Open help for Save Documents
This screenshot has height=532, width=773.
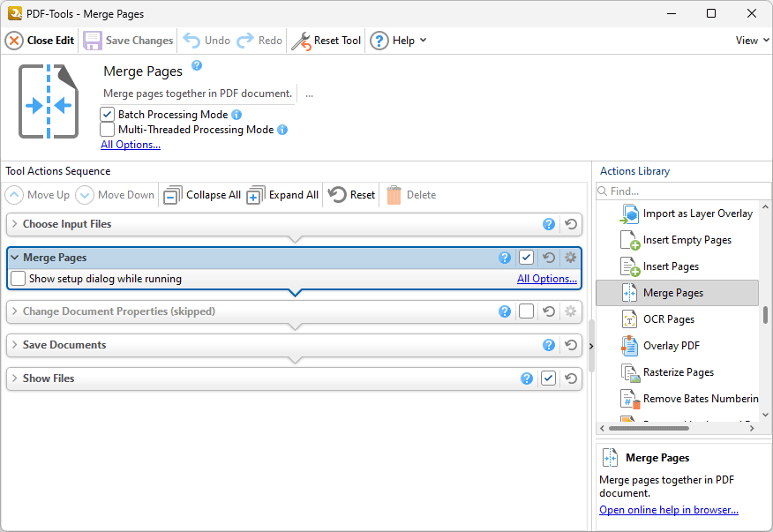(549, 345)
